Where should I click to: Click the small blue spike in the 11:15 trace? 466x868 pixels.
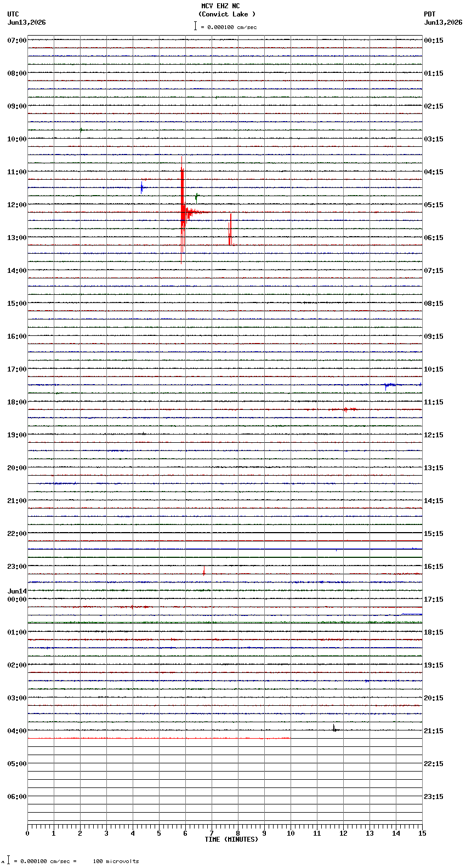141,187
